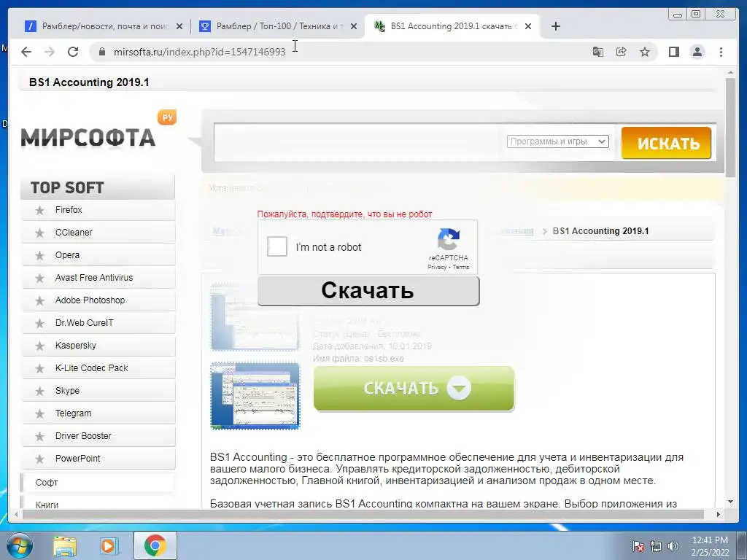
Task: Click the network tray icon
Action: coord(656,546)
